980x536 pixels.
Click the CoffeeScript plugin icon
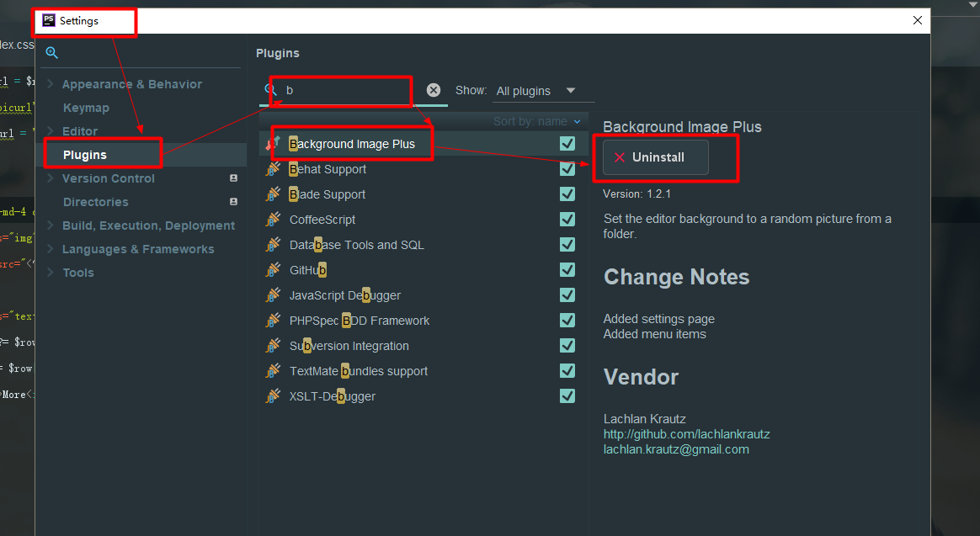(273, 220)
